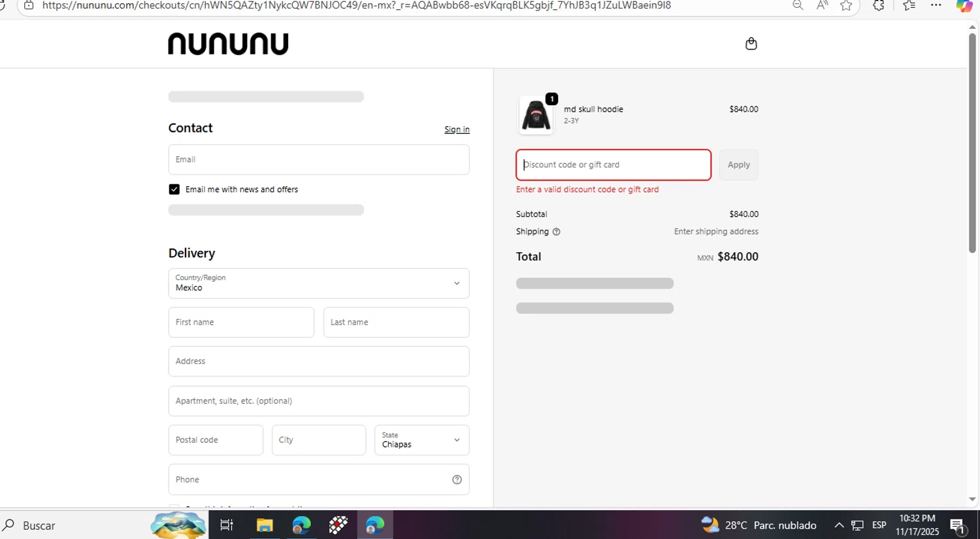
Task: Open the shopping bag cart icon
Action: (x=751, y=44)
